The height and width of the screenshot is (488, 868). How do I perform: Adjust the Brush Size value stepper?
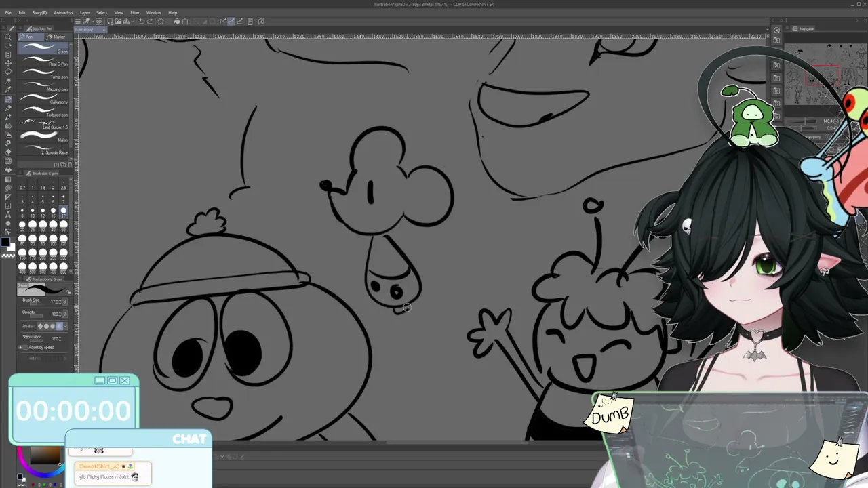click(61, 302)
